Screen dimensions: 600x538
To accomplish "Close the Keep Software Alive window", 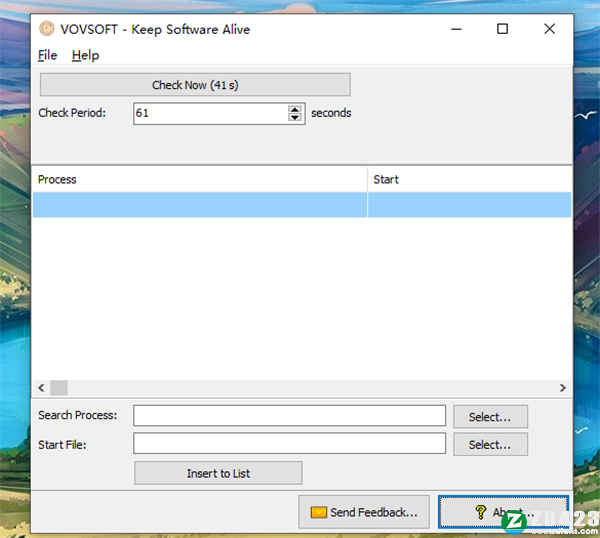I will [x=549, y=29].
